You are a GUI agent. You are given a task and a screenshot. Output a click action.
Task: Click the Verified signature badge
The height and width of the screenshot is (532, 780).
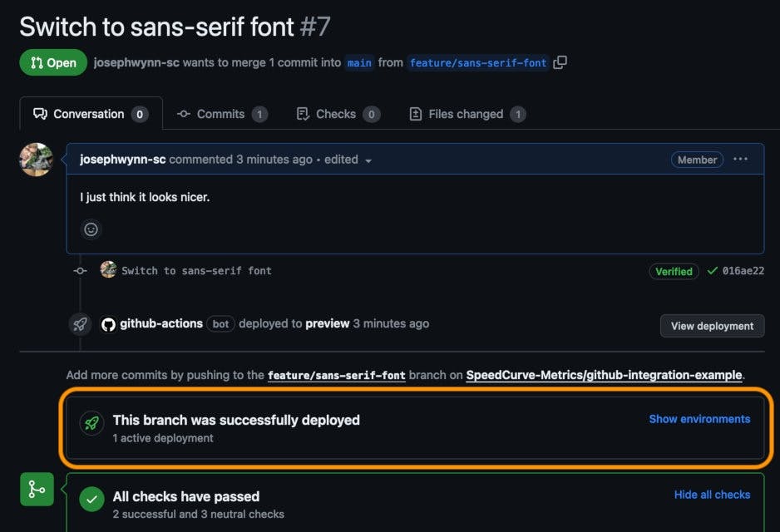coord(674,271)
